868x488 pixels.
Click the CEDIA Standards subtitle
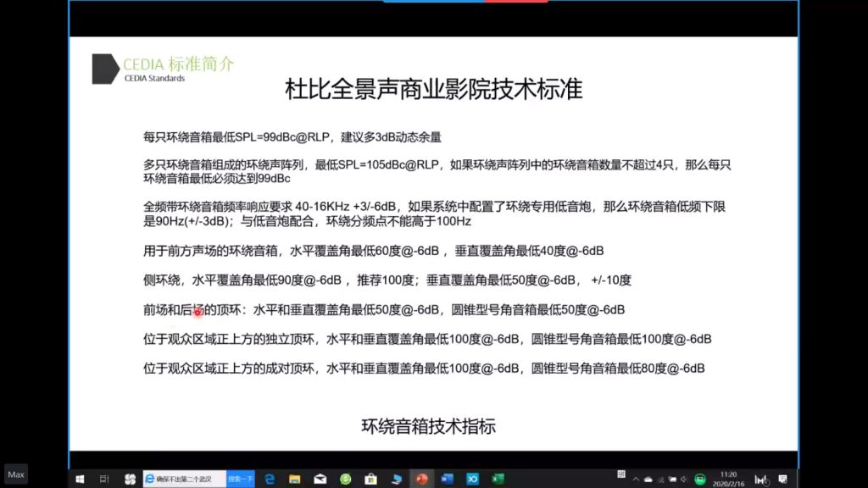(x=154, y=79)
